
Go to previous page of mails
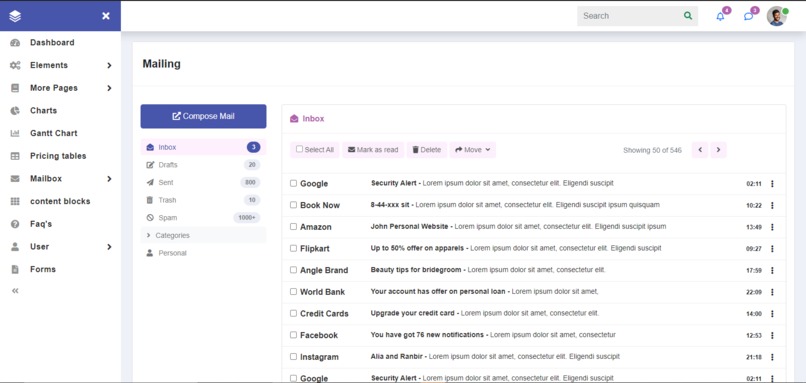click(x=700, y=150)
